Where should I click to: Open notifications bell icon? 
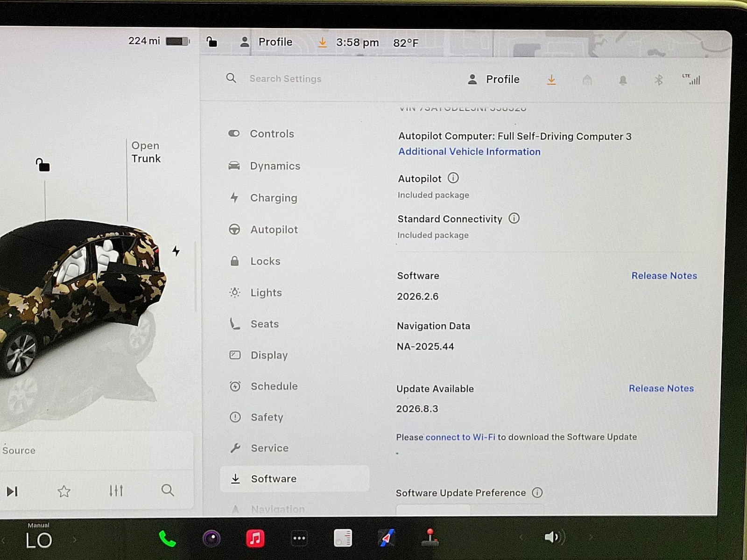623,80
